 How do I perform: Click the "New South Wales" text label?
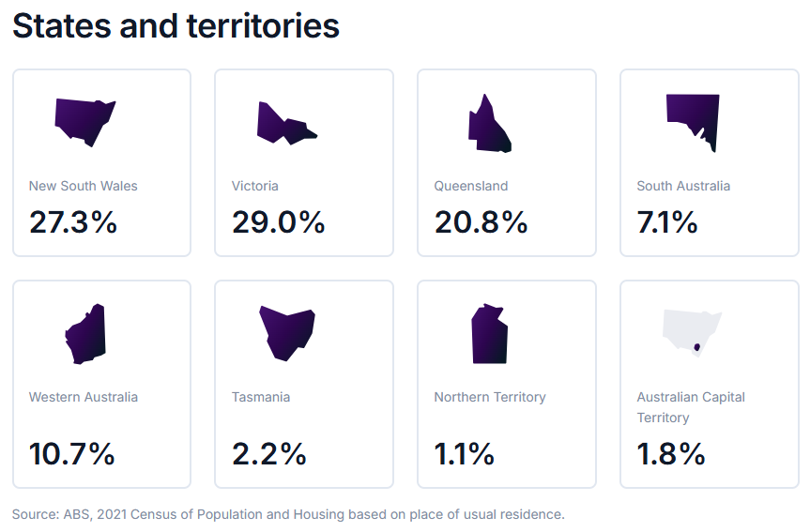pyautogui.click(x=83, y=186)
